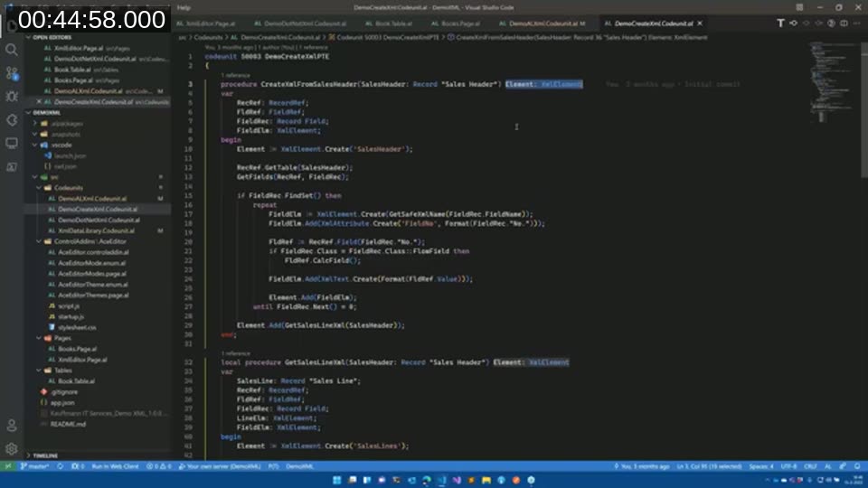The height and width of the screenshot is (488, 868).
Task: Click the AL language mode indicator
Action: 828,466
